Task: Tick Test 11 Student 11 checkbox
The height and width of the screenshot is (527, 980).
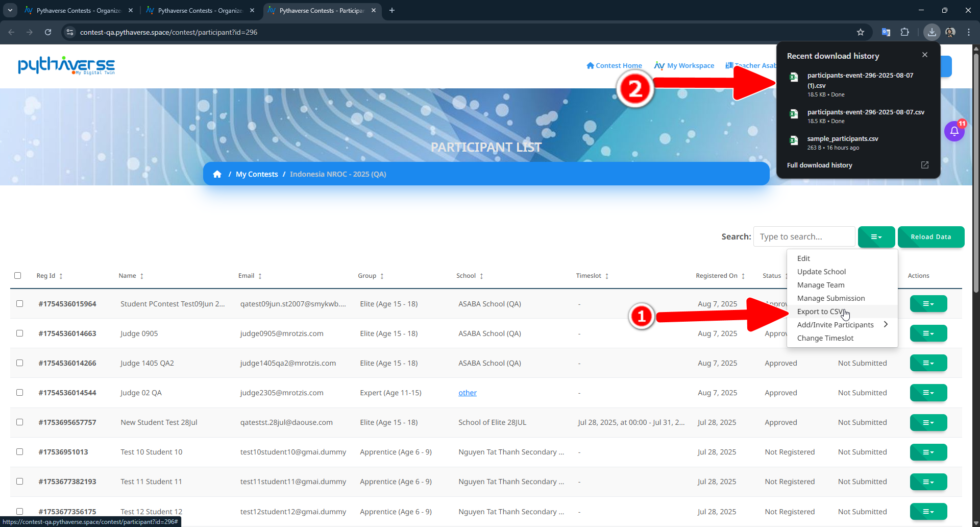Action: (x=20, y=481)
